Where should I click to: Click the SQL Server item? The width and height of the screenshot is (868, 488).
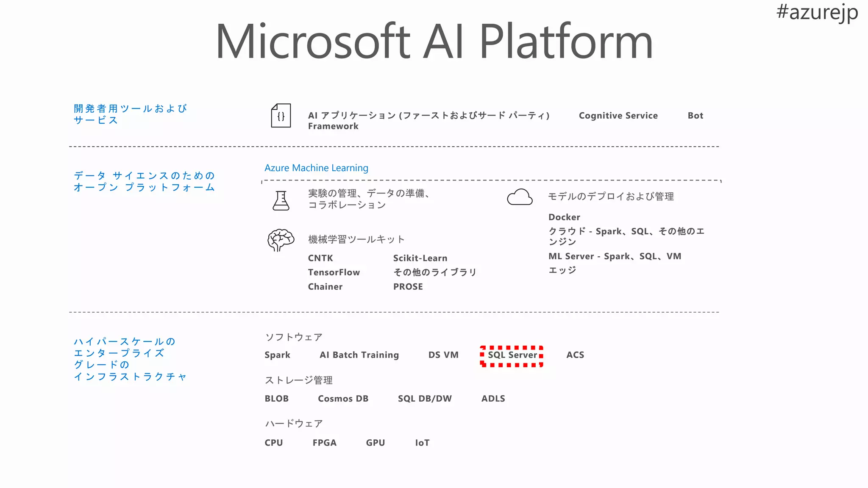coord(512,355)
